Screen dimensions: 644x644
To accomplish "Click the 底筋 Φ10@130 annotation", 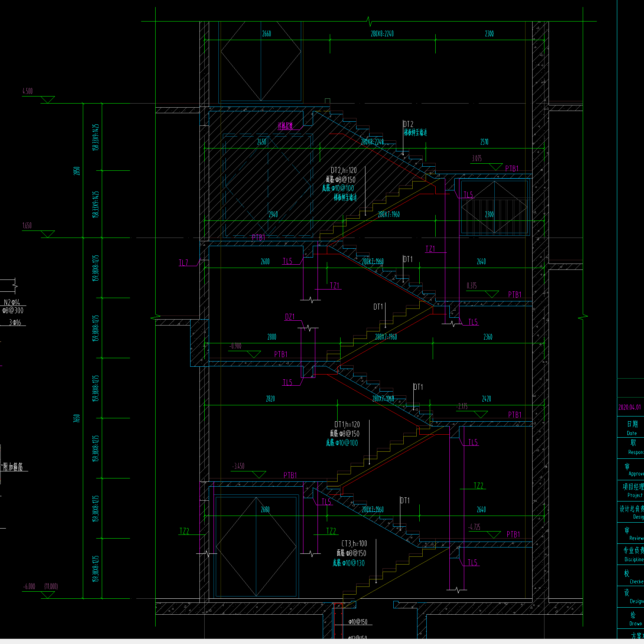I will coord(349,563).
